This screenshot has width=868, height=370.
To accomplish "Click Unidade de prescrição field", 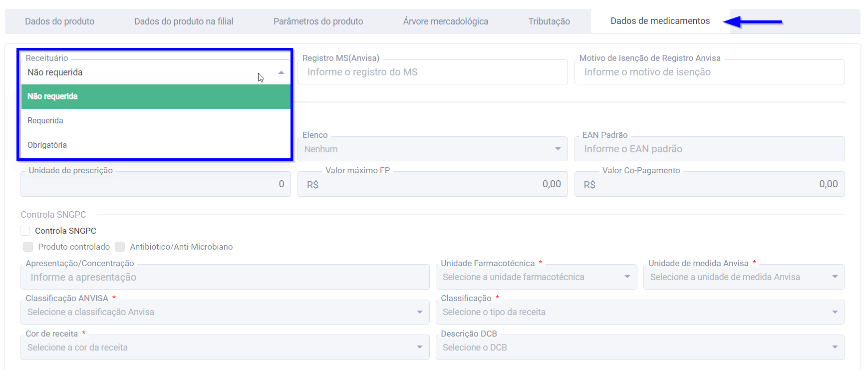I will click(156, 184).
